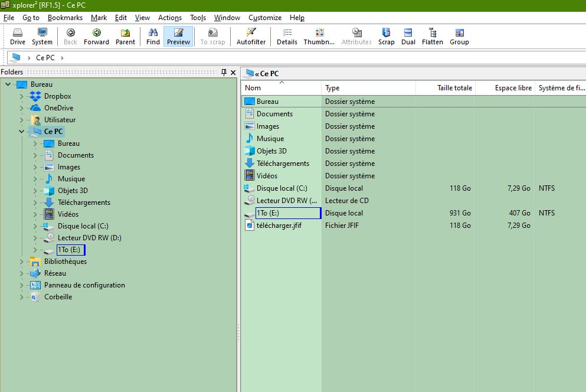The image size is (586, 392).
Task: Go to the Parent folder
Action: pos(125,36)
